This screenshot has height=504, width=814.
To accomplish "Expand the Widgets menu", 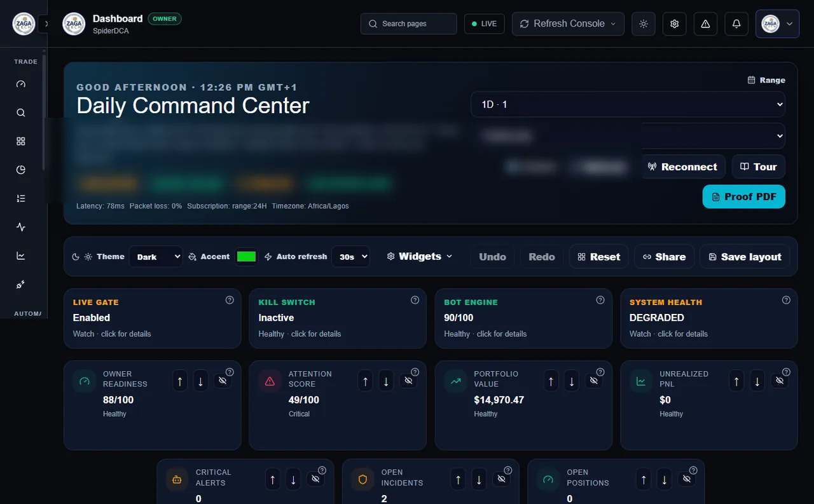I will [420, 256].
